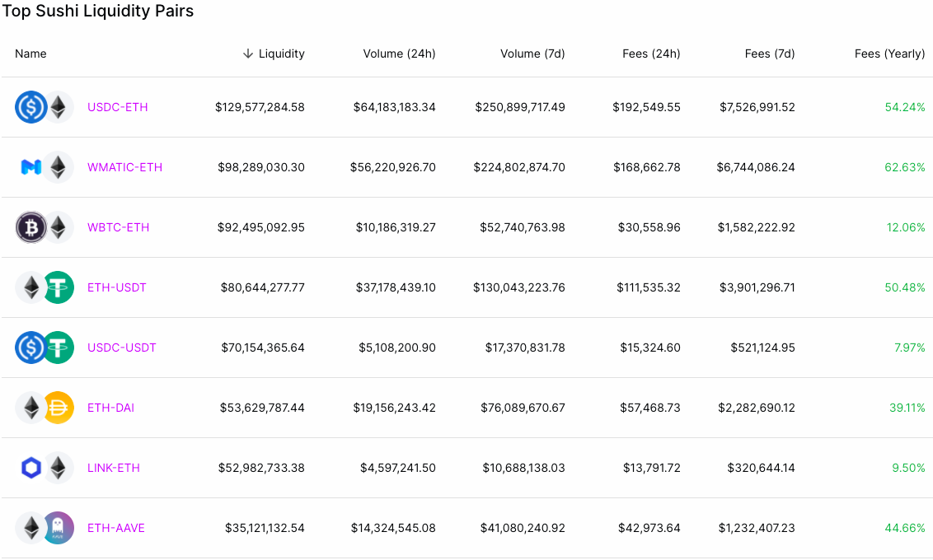Click the green Tether icon in ETH-USDT row
This screenshot has width=933, height=560.
(59, 287)
